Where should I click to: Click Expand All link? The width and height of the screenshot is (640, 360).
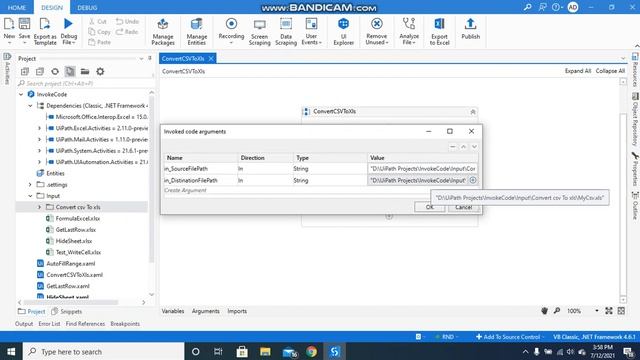pyautogui.click(x=578, y=71)
